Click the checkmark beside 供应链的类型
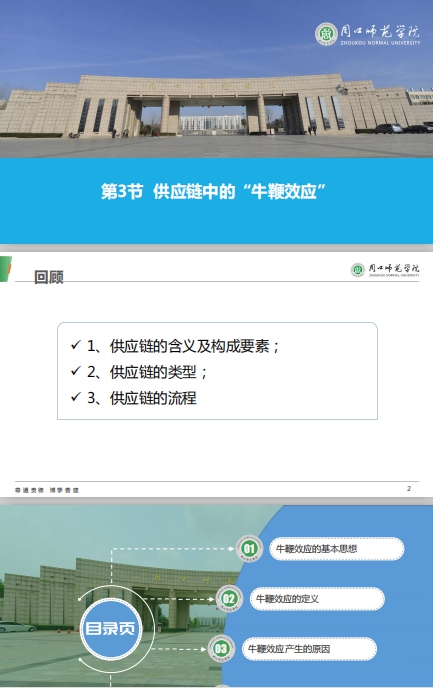The image size is (433, 688). click(x=76, y=371)
